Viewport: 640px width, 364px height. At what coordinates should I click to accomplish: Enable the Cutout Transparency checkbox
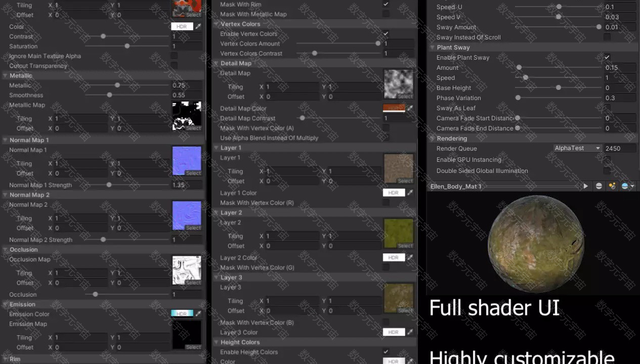click(x=174, y=66)
